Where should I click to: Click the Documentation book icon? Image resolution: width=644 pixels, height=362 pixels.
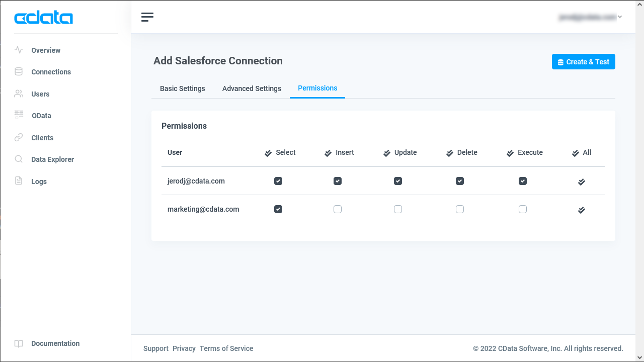[19, 344]
